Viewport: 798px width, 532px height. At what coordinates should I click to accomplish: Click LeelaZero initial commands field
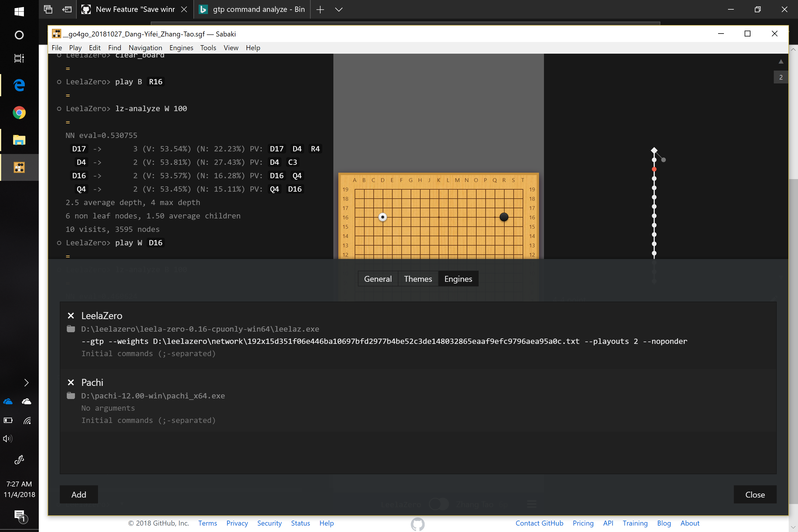pyautogui.click(x=426, y=353)
